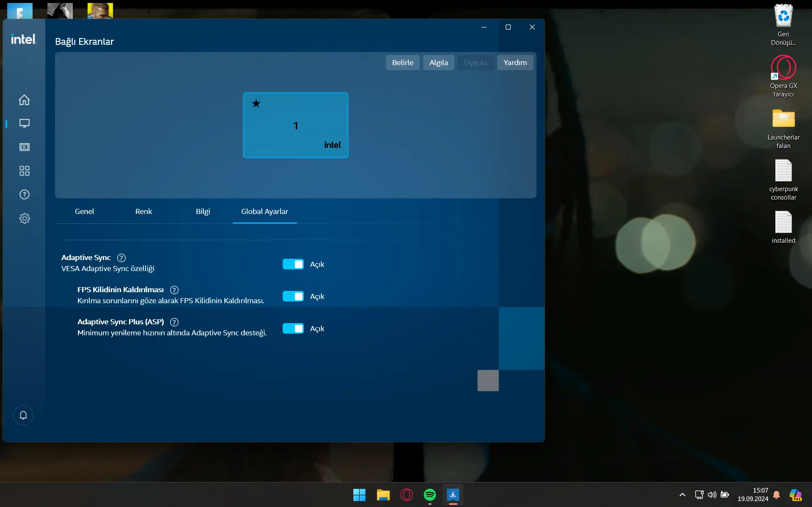This screenshot has width=812, height=507.
Task: Turn off Adaptive Sync toggle
Action: pos(293,264)
